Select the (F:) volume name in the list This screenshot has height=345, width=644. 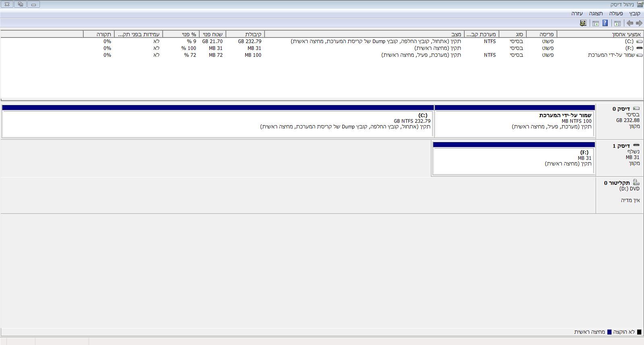[630, 48]
